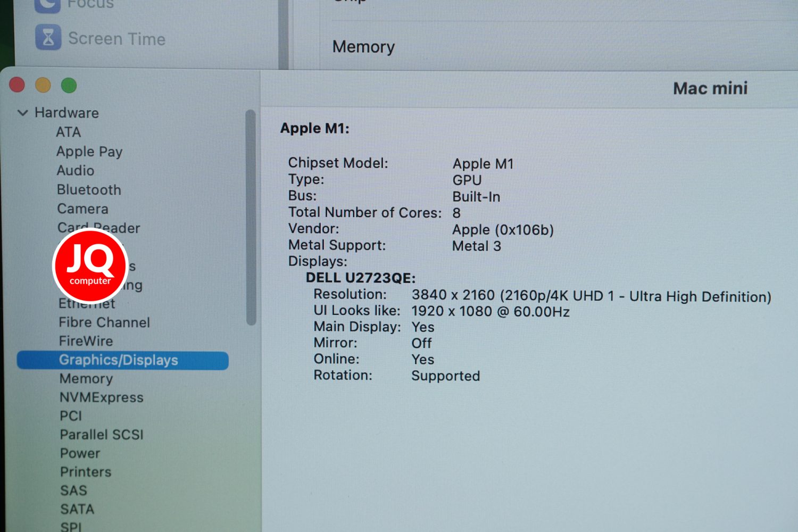Close the System Information window
The height and width of the screenshot is (532, 798).
17,85
